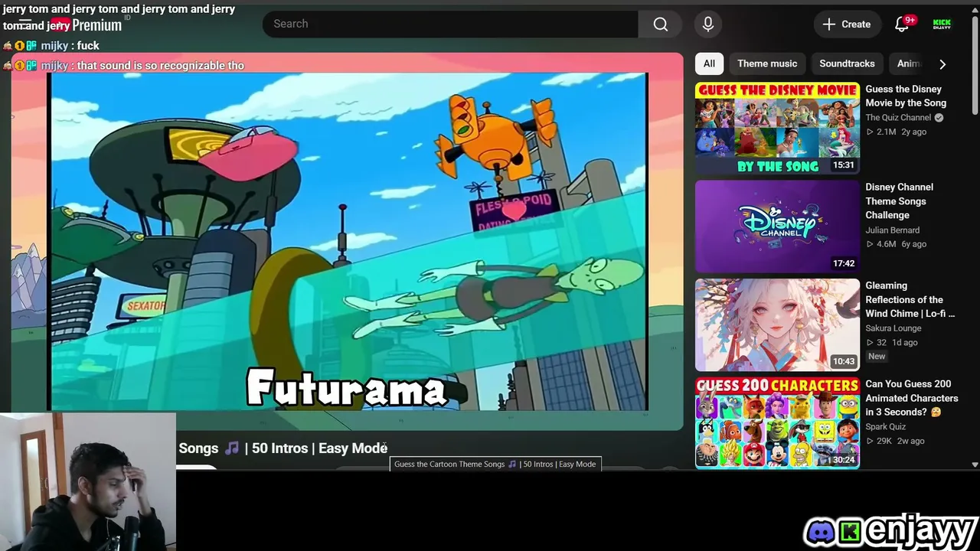Open the Disney Channel Theme Songs thumbnail
The width and height of the screenshot is (980, 551).
pyautogui.click(x=777, y=227)
